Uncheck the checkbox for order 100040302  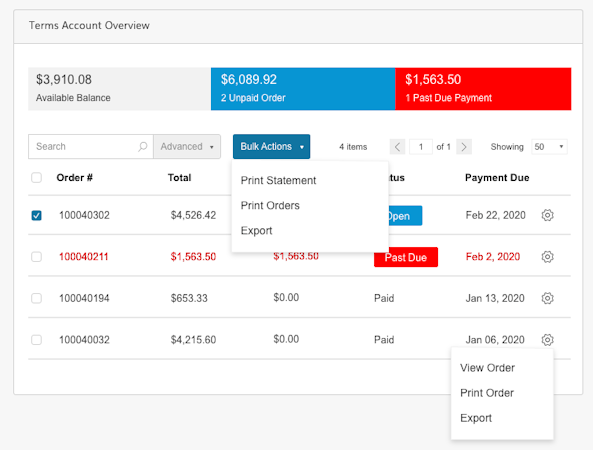[36, 216]
